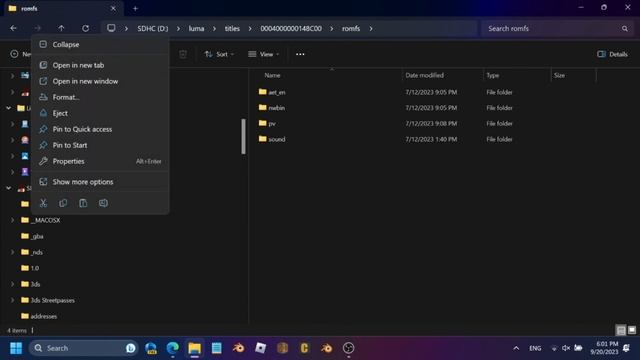Open File Explorer taskbar icon
Screen dimensions: 640x360
[195, 348]
